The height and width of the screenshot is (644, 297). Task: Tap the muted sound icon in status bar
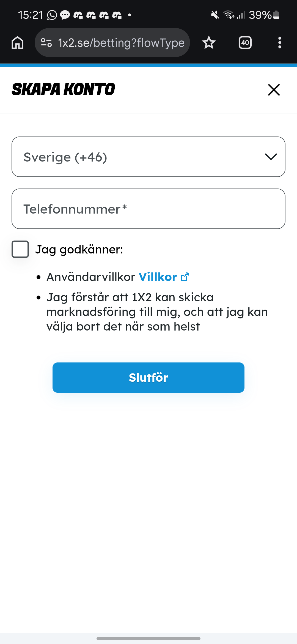[x=215, y=15]
